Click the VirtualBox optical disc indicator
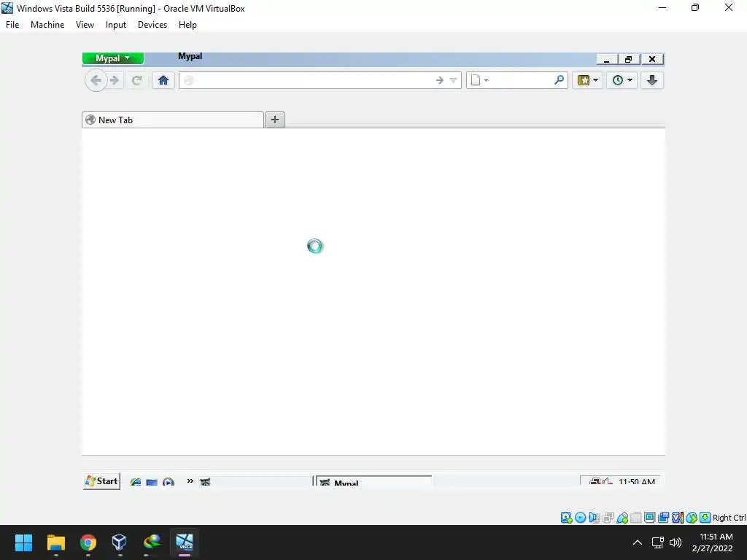Image resolution: width=747 pixels, height=560 pixels. [x=580, y=518]
